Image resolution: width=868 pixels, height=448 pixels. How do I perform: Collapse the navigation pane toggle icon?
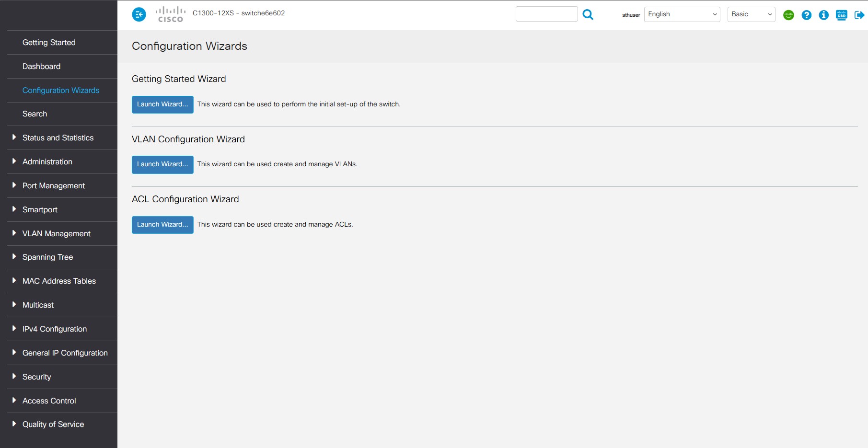[x=139, y=14]
